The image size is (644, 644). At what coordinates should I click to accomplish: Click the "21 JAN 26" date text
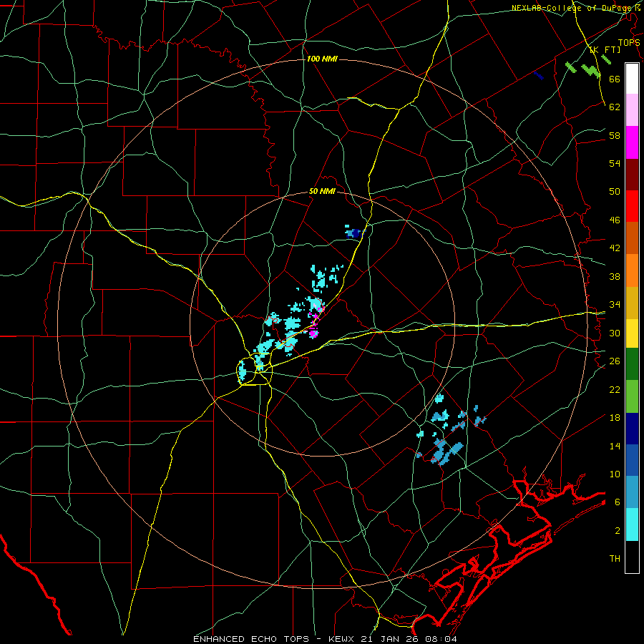pyautogui.click(x=389, y=639)
